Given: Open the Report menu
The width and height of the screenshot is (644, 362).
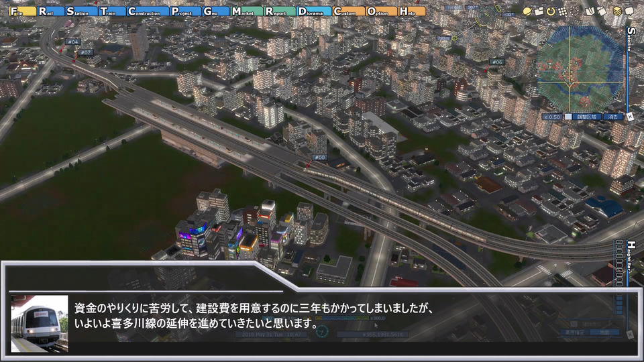Looking at the screenshot, I should pos(280,11).
